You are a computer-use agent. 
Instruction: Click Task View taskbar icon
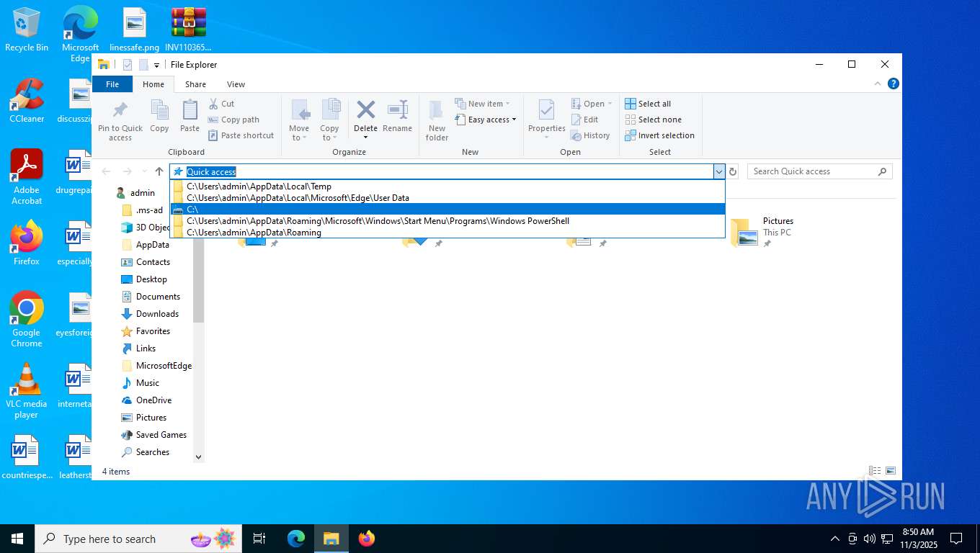click(259, 539)
